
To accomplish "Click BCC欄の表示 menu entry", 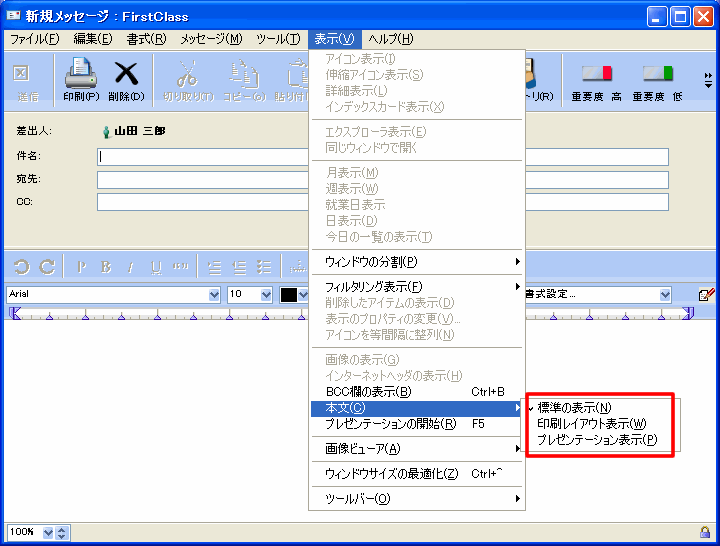I will (368, 391).
